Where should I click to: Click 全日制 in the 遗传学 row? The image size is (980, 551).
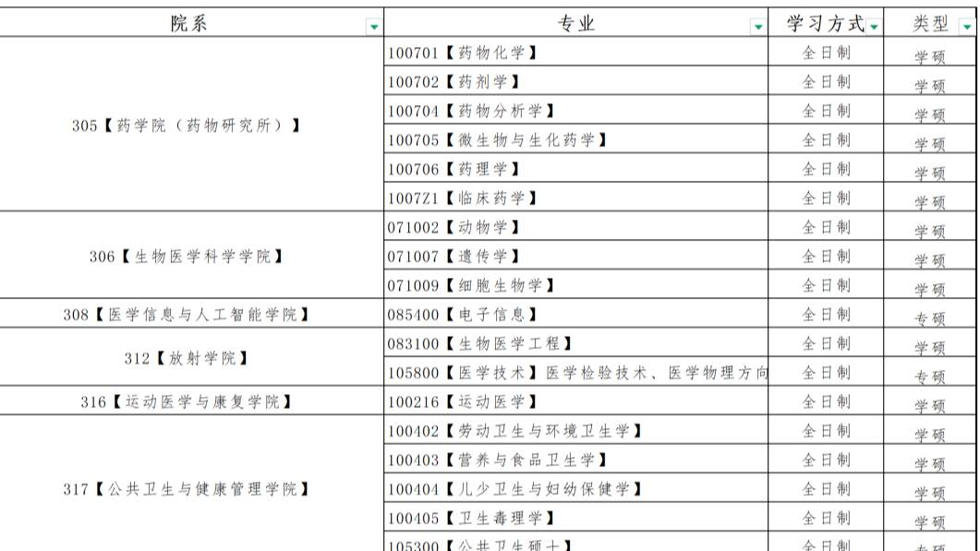[826, 256]
